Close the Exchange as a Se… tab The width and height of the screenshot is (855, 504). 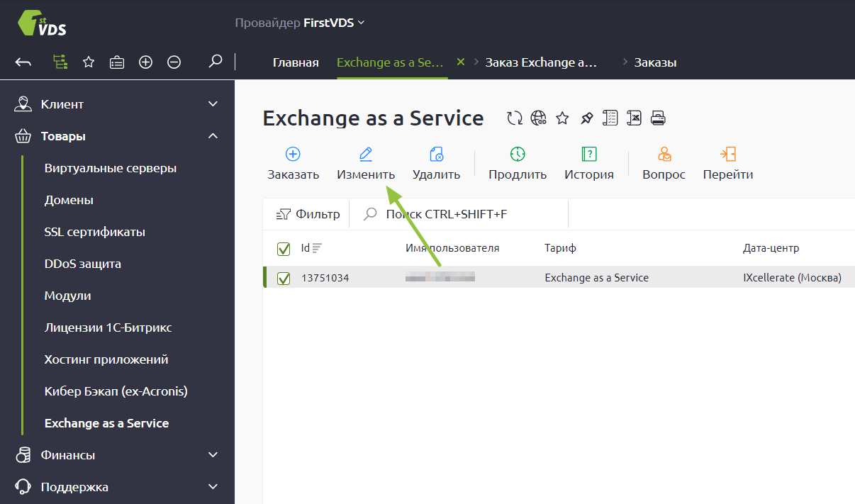coord(460,62)
